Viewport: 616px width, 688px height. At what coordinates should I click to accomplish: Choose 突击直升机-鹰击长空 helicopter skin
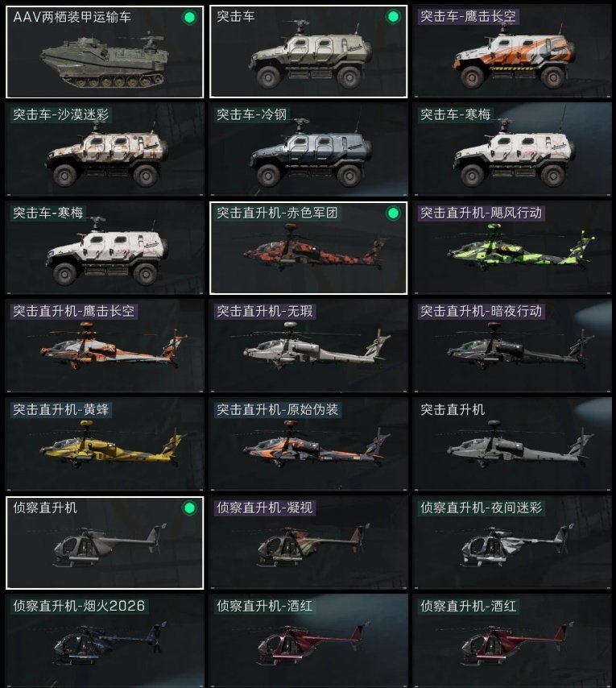tap(105, 346)
